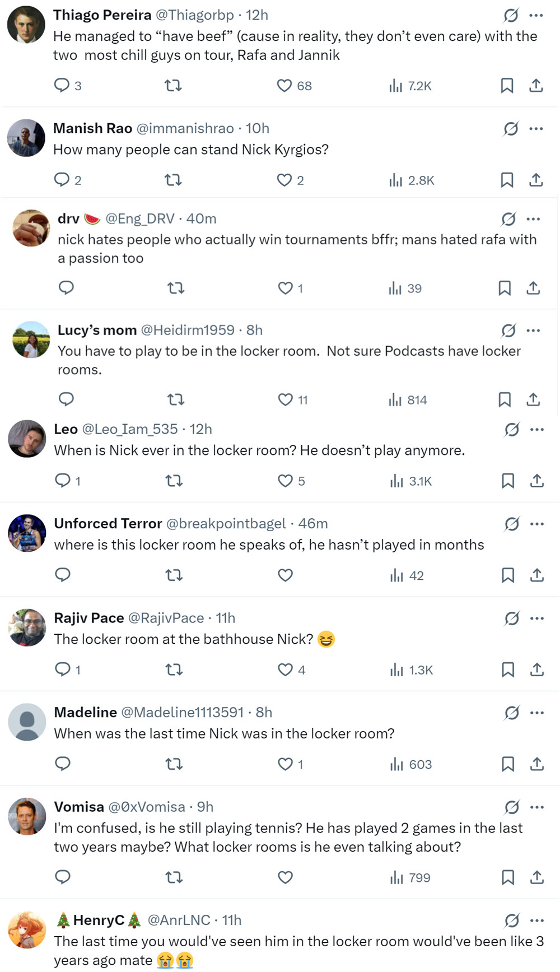Share Manish Rao's Kyrgios question
This screenshot has width=560, height=972.
(536, 180)
